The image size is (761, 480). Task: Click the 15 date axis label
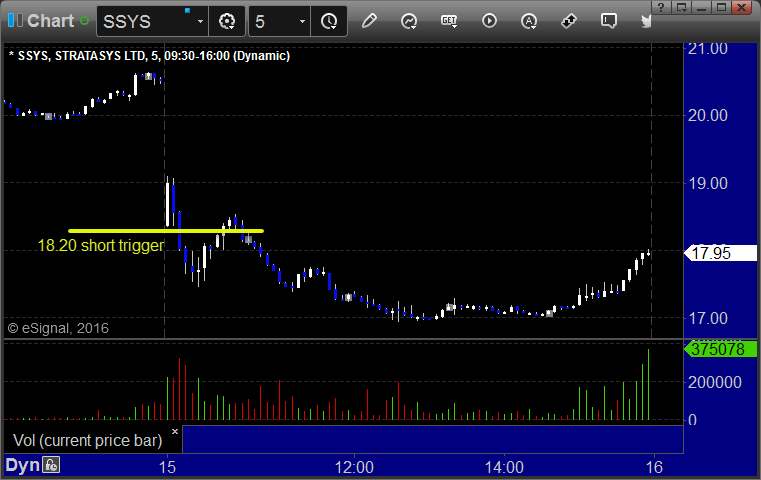167,467
